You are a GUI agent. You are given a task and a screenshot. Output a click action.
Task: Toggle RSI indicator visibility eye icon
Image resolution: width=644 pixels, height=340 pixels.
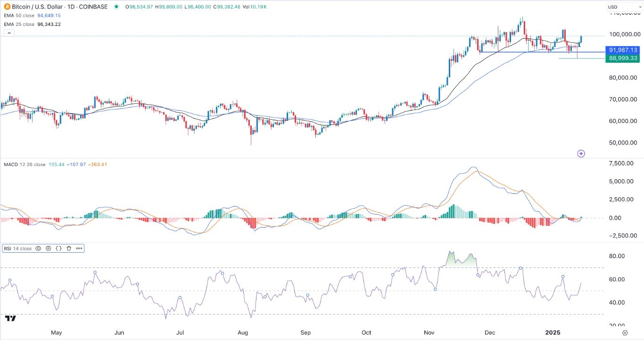39,248
